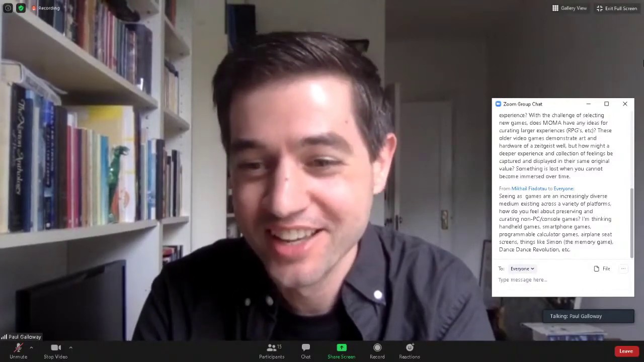Open the 'Everyone' recipient dropdown
The width and height of the screenshot is (644, 362).
tap(522, 269)
